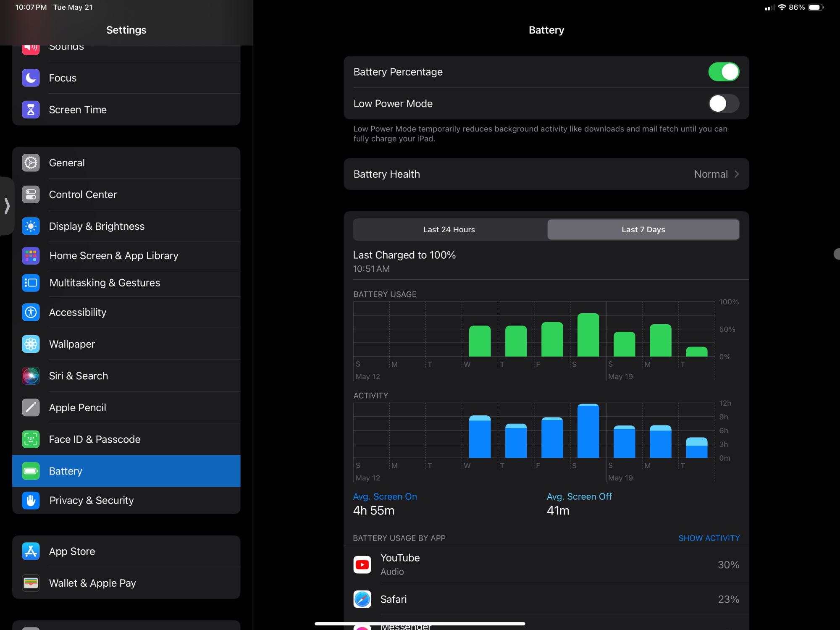Select Saturday's tallest battery usage bar

pos(588,335)
